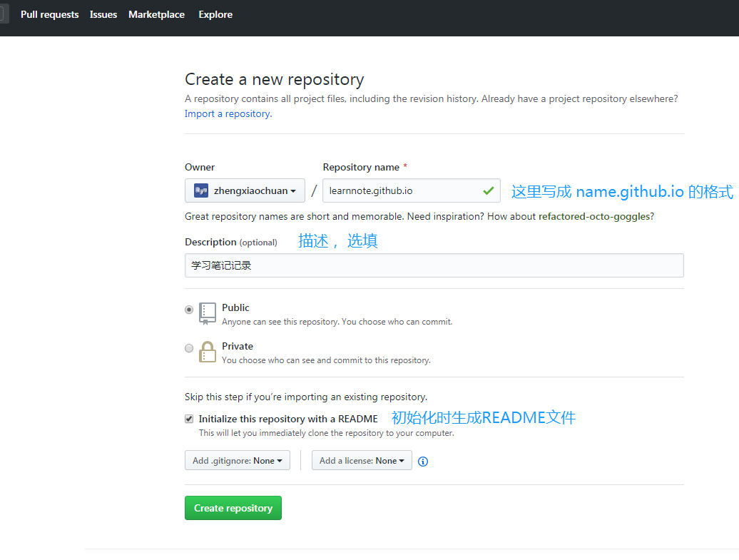The height and width of the screenshot is (560, 739).
Task: Click the 'Repository name' field label
Action: point(361,167)
